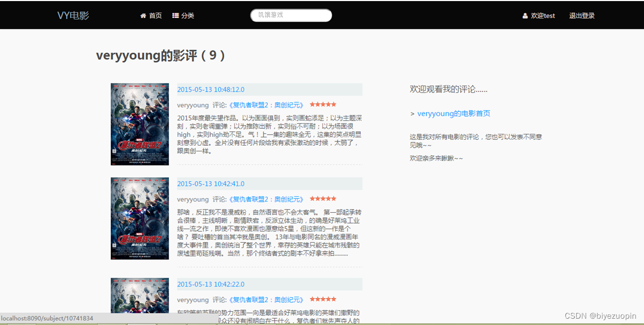Click the star rating in 10:42:22.0 review
Screen dimensions: 644x325
click(x=323, y=299)
